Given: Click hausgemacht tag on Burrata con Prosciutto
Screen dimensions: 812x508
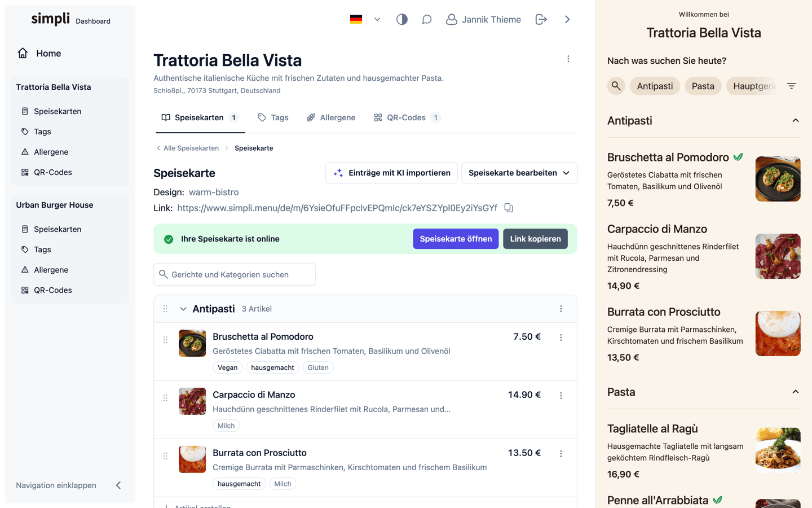Looking at the screenshot, I should 239,484.
